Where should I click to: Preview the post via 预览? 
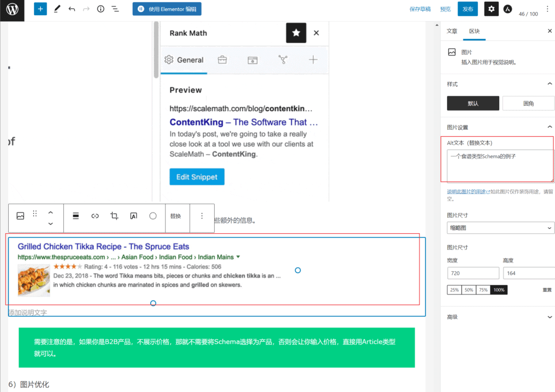point(446,9)
